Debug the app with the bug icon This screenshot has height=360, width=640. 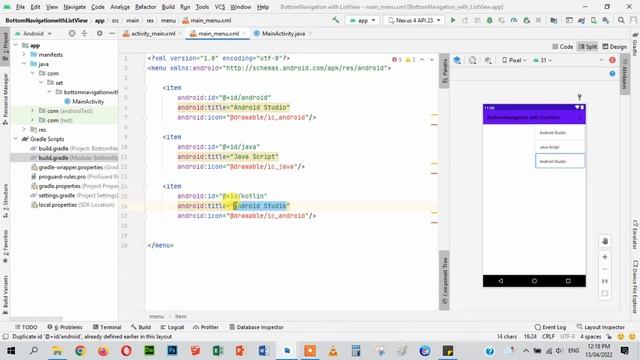tap(489, 20)
